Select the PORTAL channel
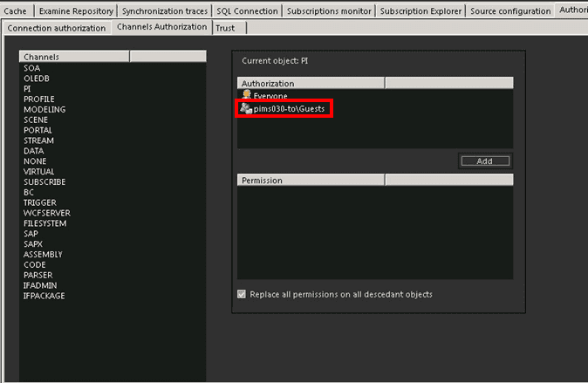 (38, 130)
